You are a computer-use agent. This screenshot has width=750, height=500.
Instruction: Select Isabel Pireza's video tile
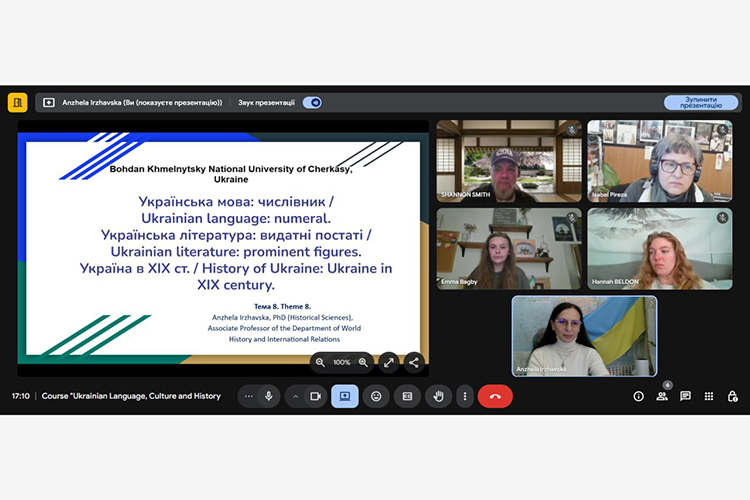coord(659,161)
